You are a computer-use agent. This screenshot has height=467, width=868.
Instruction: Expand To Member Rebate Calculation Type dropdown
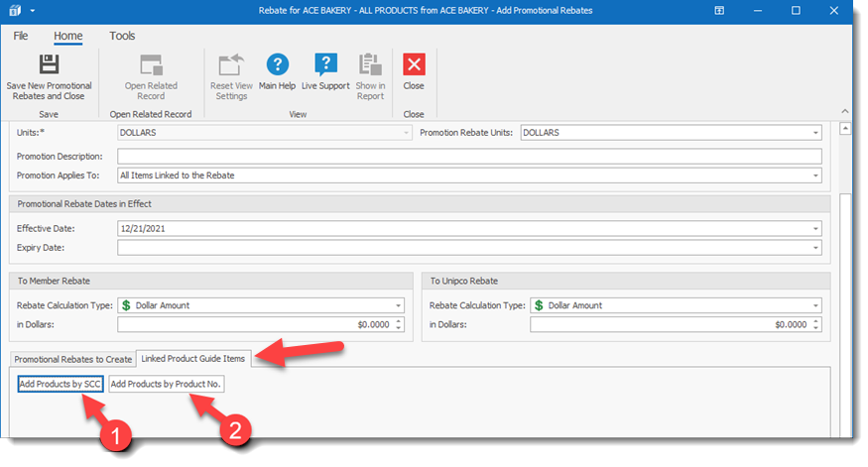click(x=399, y=305)
